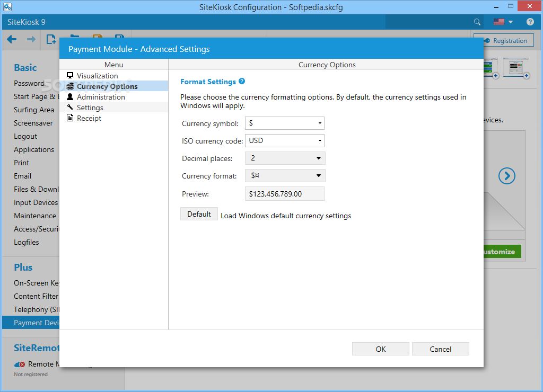The image size is (543, 392).
Task: Select Applications in the sidebar
Action: (34, 149)
